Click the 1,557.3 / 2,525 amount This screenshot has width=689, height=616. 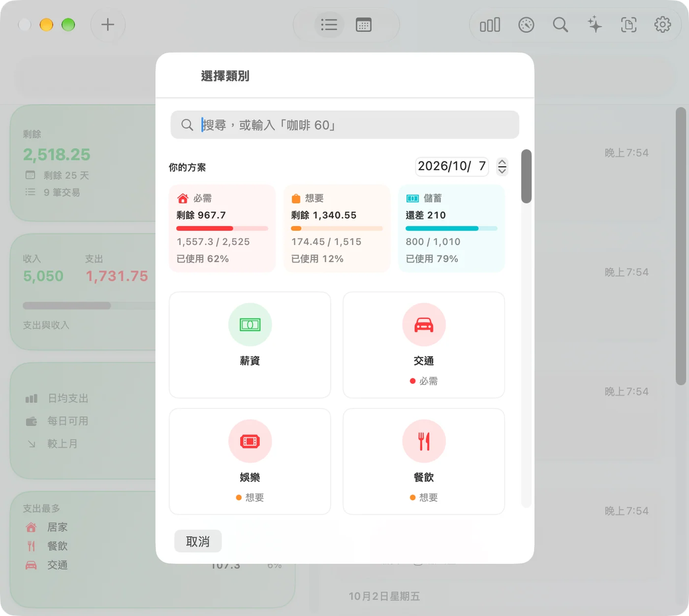(x=213, y=242)
